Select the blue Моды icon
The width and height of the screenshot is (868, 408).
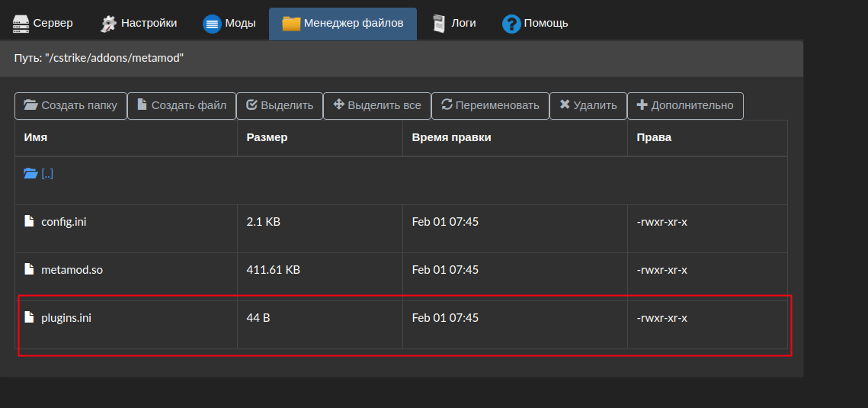[x=212, y=24]
